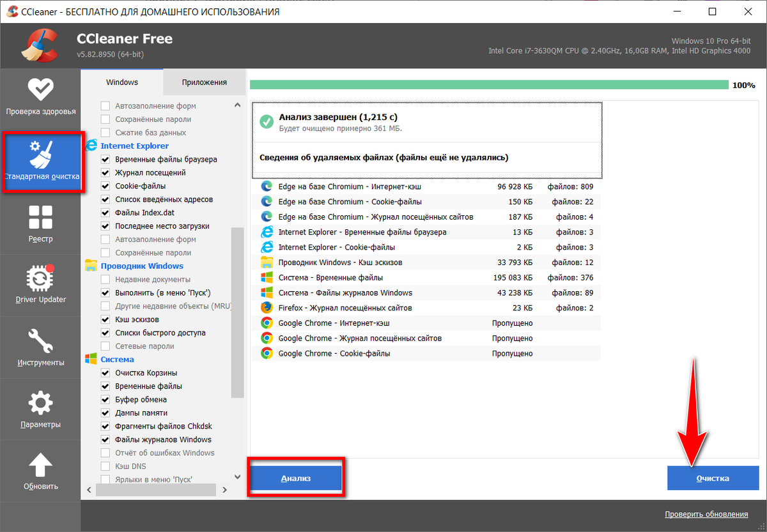Image resolution: width=767 pixels, height=532 pixels.
Task: Uncheck Буфер обмена checkbox
Action: click(x=105, y=399)
